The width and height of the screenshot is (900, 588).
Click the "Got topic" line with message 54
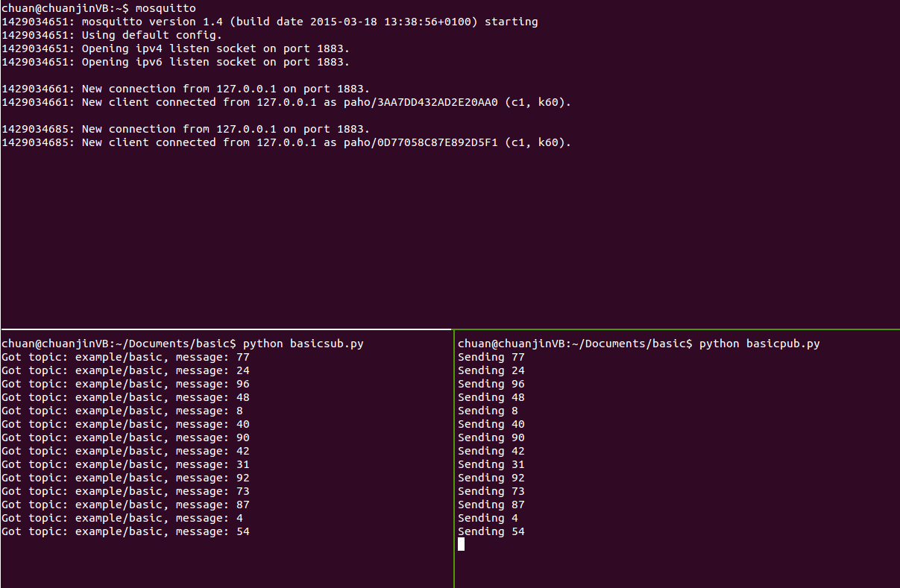tap(125, 531)
